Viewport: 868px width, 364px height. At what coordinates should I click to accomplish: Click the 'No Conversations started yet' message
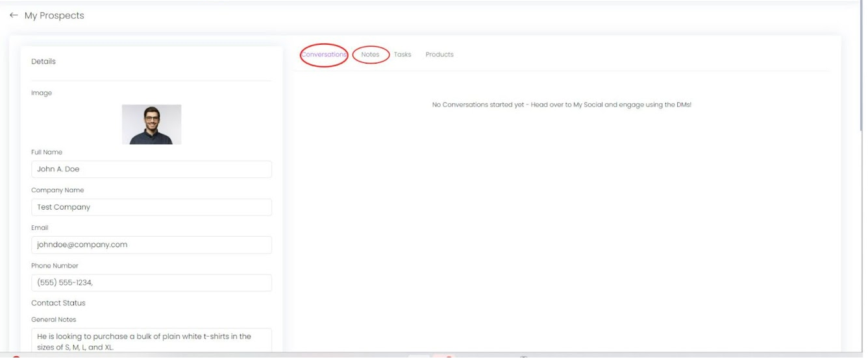click(562, 105)
